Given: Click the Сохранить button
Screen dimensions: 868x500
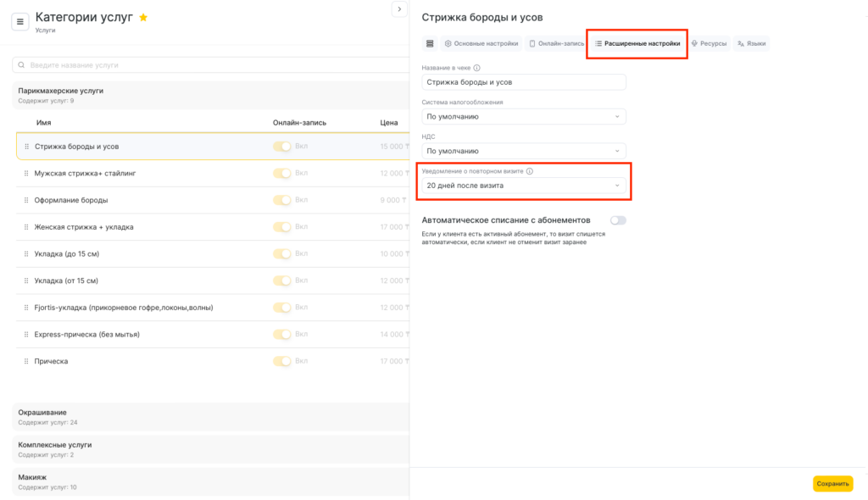Looking at the screenshot, I should (832, 483).
